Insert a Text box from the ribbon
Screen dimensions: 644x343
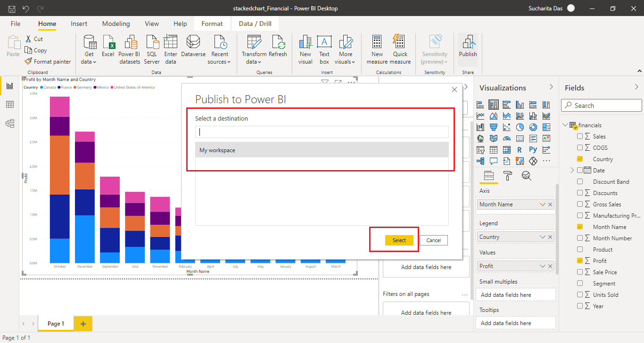(x=324, y=47)
